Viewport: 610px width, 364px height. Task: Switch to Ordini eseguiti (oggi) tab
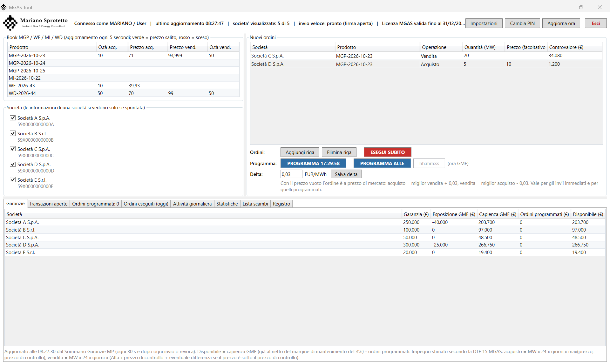[146, 204]
